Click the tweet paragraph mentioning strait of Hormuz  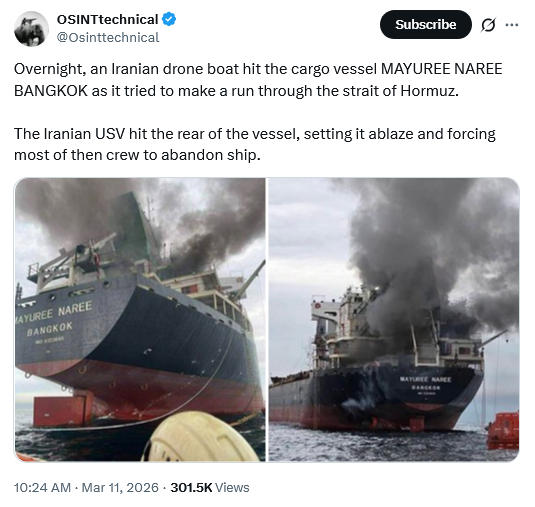[x=258, y=80]
